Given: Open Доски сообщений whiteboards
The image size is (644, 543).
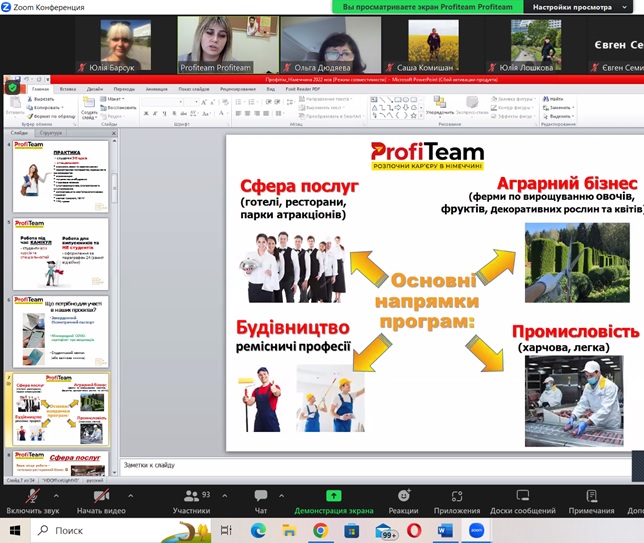Looking at the screenshot, I should 522,502.
